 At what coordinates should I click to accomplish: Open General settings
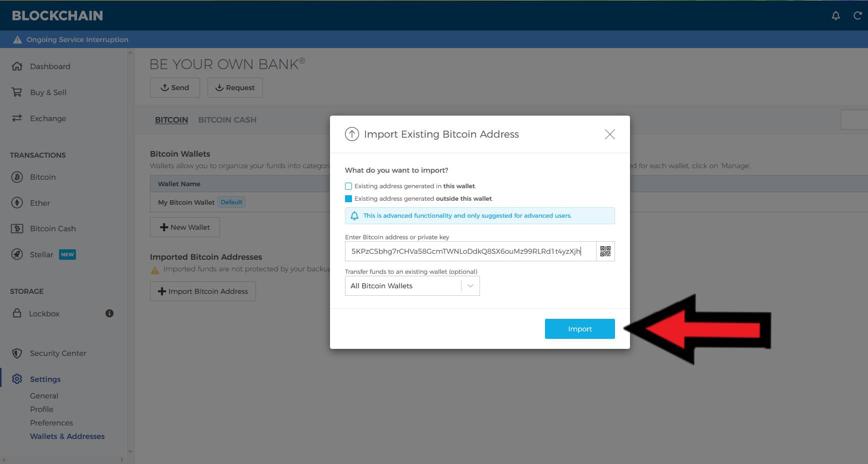tap(44, 395)
